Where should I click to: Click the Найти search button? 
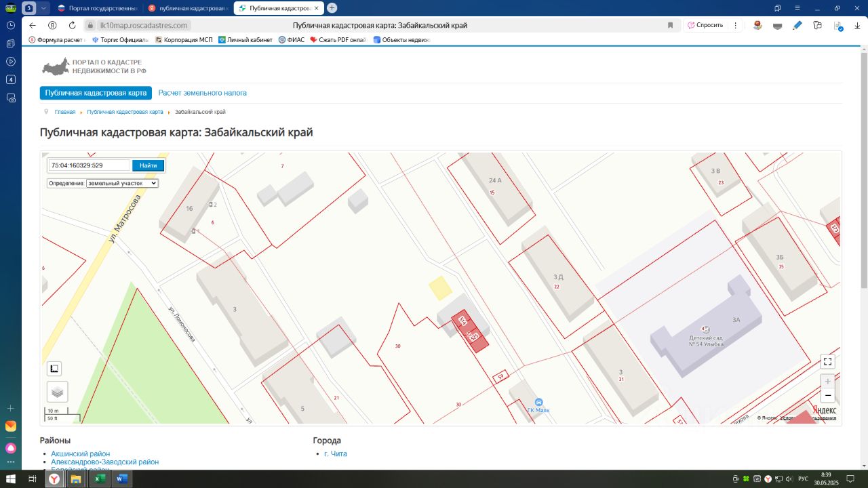148,165
